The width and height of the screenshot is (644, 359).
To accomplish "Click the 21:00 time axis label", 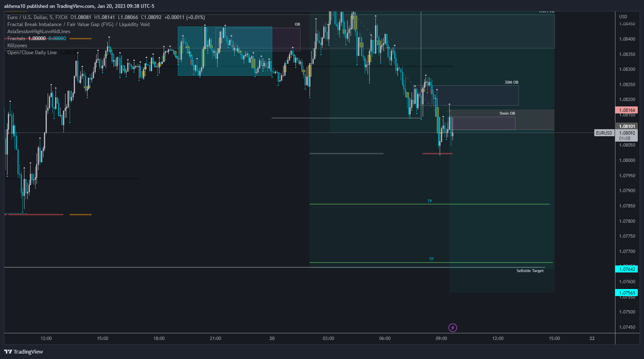I will tap(215, 338).
